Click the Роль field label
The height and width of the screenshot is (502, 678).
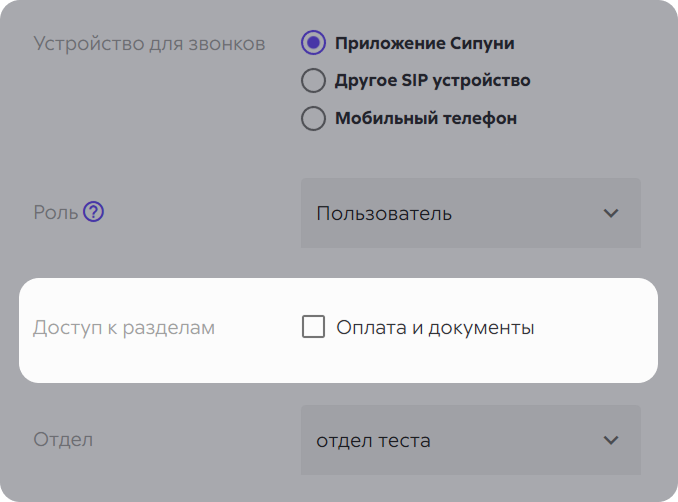click(55, 213)
